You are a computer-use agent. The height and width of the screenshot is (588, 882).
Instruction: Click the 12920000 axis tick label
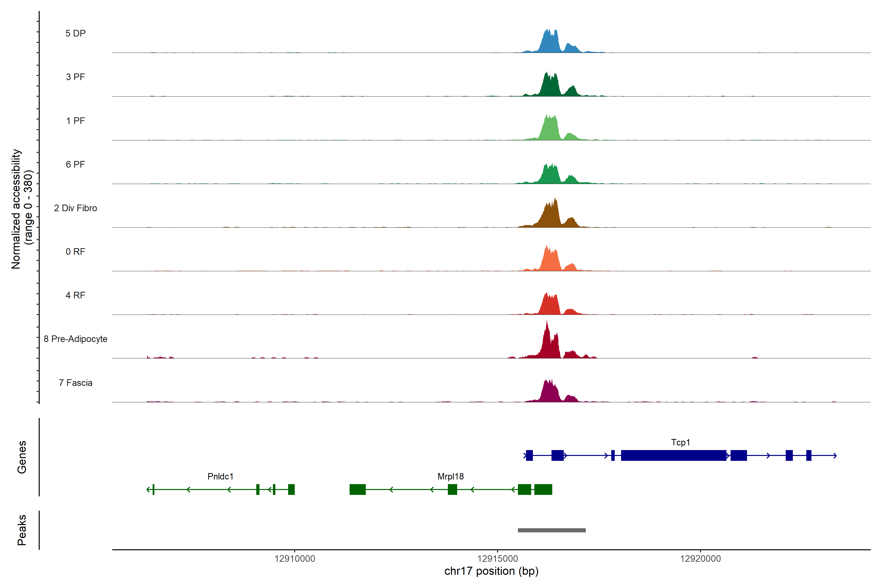[x=700, y=559]
